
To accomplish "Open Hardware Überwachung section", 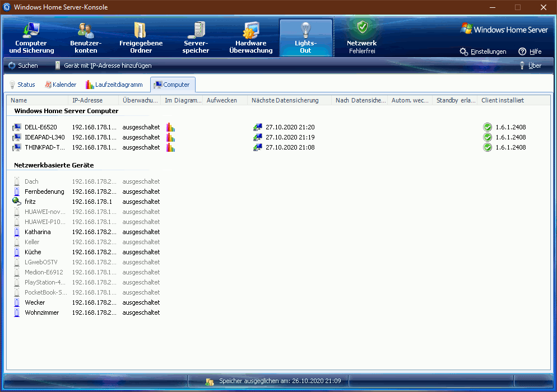I will pyautogui.click(x=250, y=38).
